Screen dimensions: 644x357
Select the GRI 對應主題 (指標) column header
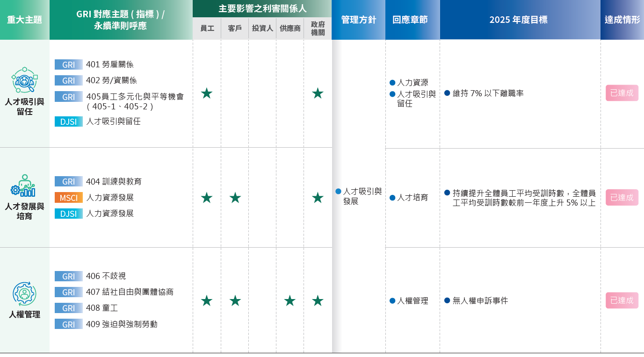[121, 20]
